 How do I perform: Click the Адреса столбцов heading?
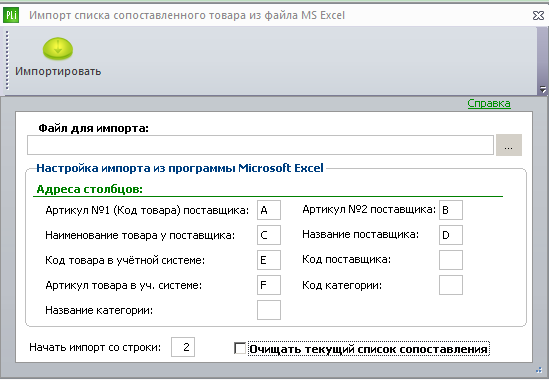click(x=90, y=189)
